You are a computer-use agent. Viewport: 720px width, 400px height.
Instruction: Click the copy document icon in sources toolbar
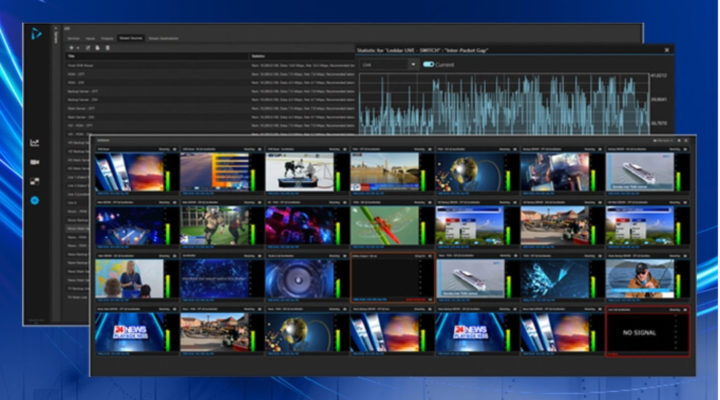tap(97, 48)
